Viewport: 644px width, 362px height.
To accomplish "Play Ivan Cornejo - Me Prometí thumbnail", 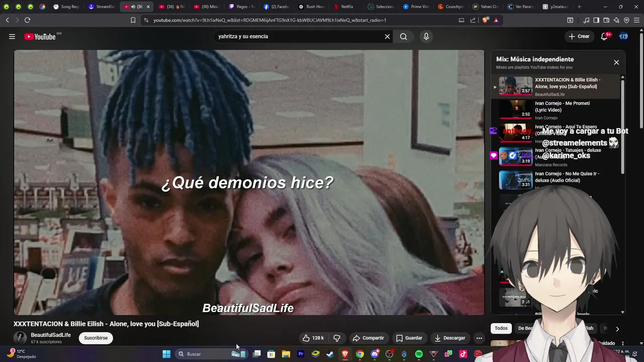I will (x=515, y=109).
